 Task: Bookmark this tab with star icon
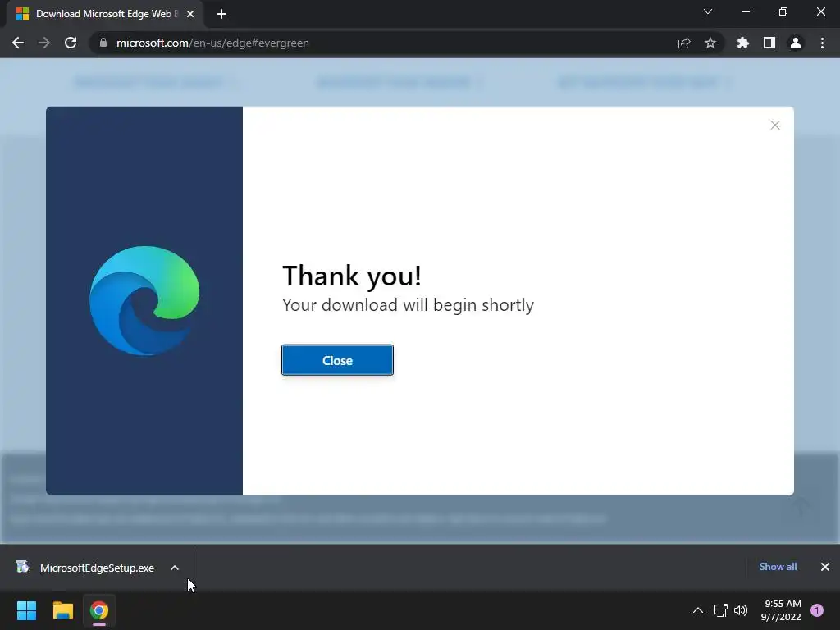point(710,43)
